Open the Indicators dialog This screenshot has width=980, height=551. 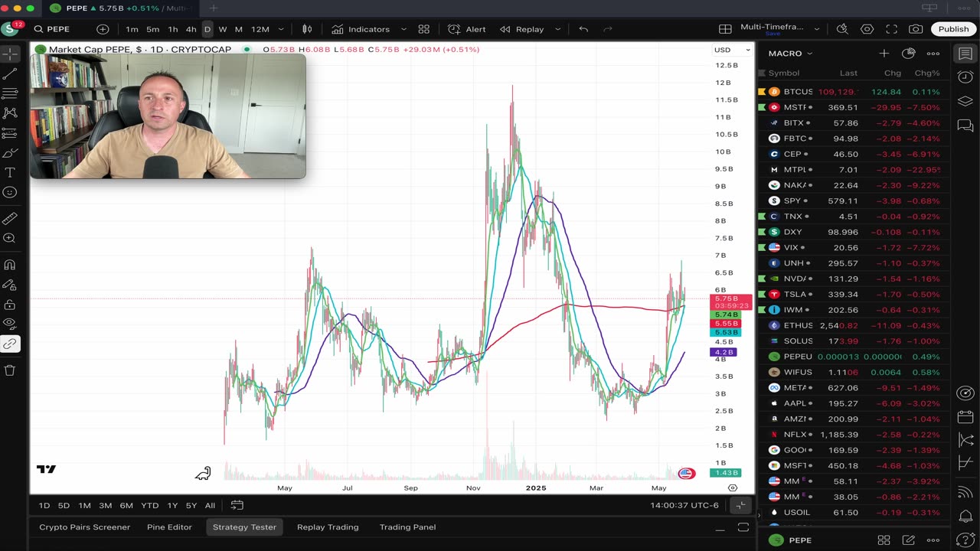click(361, 29)
